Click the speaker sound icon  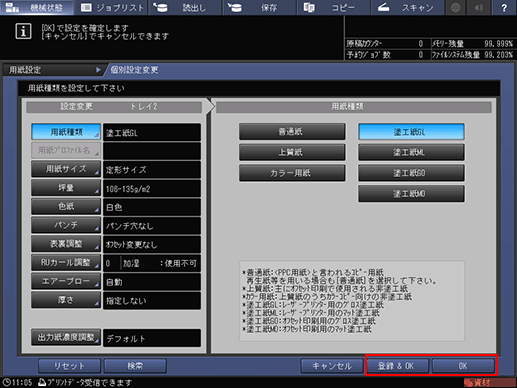479,7
